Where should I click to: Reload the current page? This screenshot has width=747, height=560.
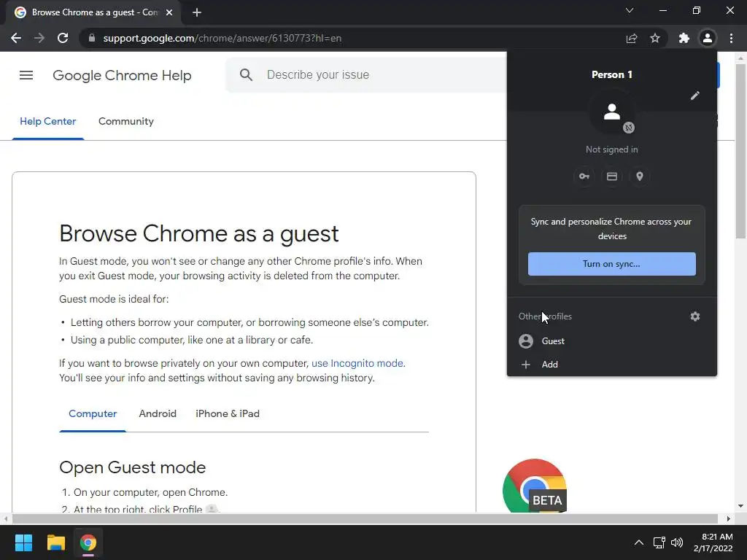tap(63, 38)
